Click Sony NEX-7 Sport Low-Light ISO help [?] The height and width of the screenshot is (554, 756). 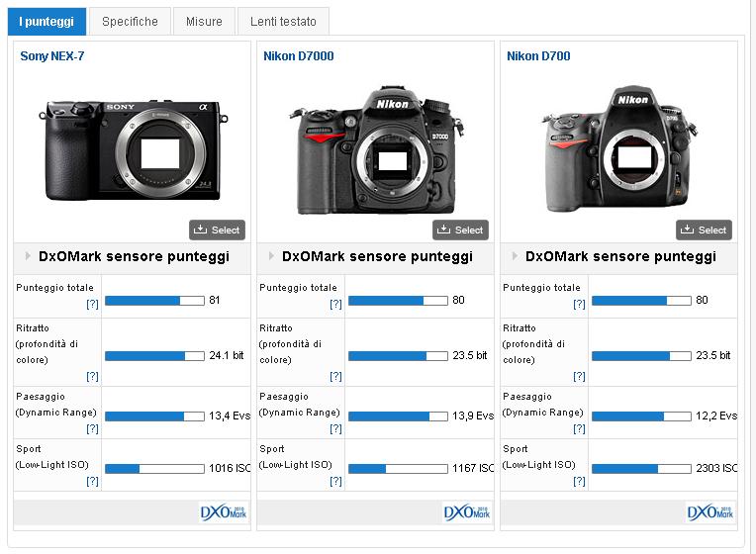point(92,482)
